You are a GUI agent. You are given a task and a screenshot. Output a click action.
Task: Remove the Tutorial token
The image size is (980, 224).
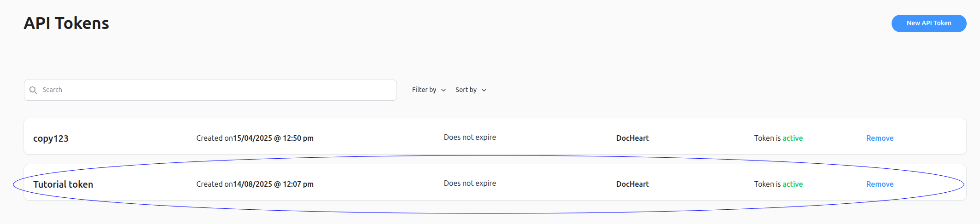880,184
